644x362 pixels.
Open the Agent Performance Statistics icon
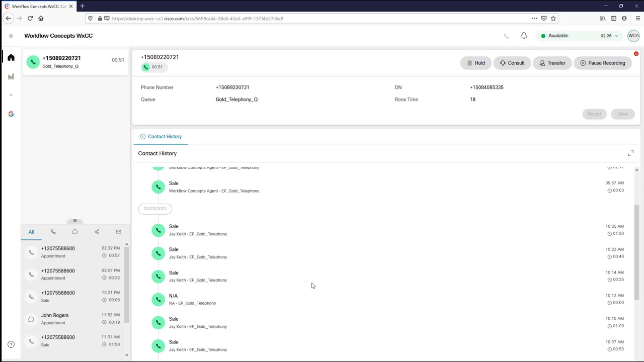click(x=11, y=76)
